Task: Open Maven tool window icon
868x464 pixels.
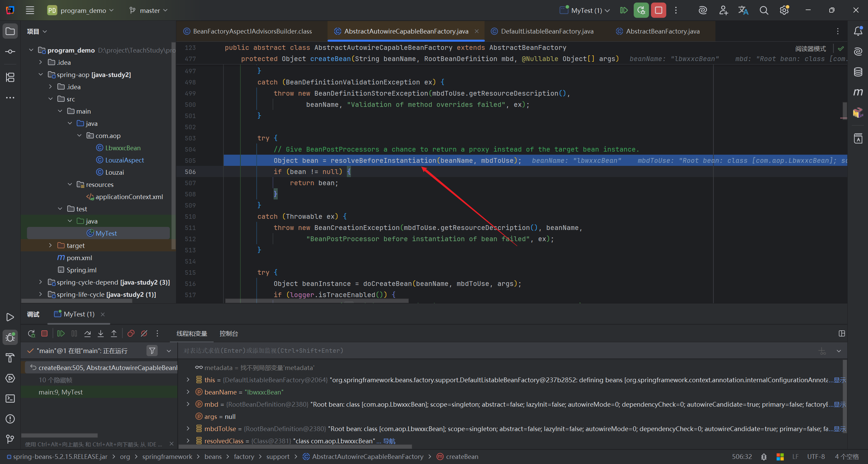Action: tap(858, 92)
